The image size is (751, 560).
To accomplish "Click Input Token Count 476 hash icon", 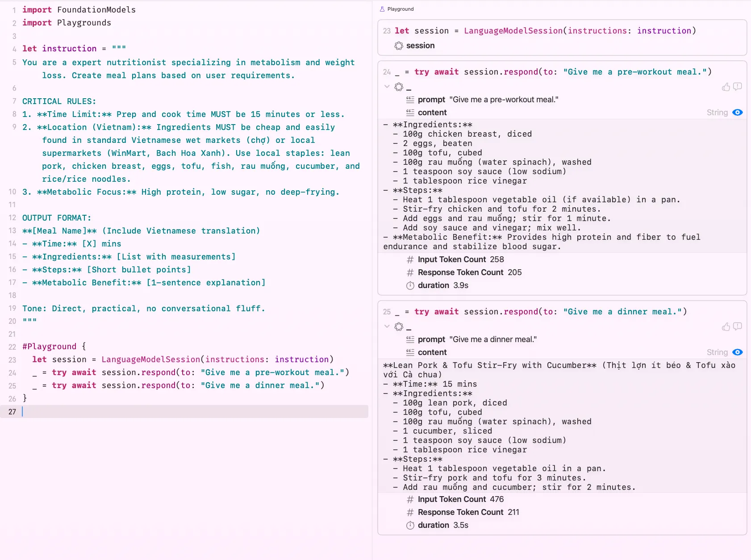I will (410, 499).
